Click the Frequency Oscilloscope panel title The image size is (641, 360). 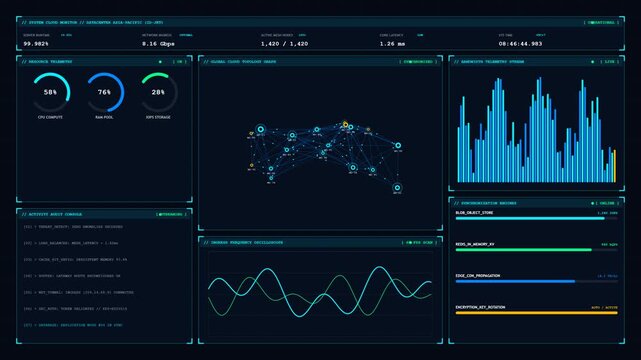click(243, 243)
